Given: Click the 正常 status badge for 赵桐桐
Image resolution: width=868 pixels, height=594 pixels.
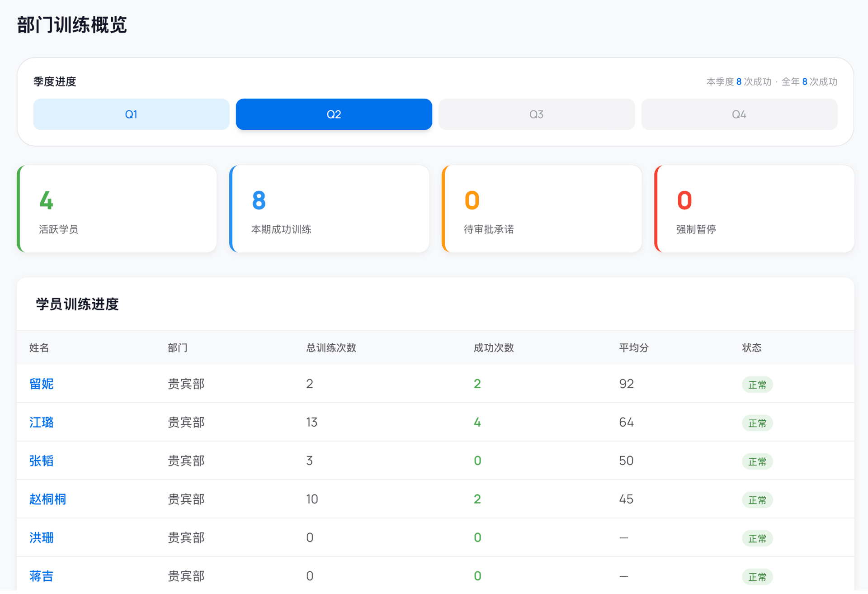Looking at the screenshot, I should 757,500.
